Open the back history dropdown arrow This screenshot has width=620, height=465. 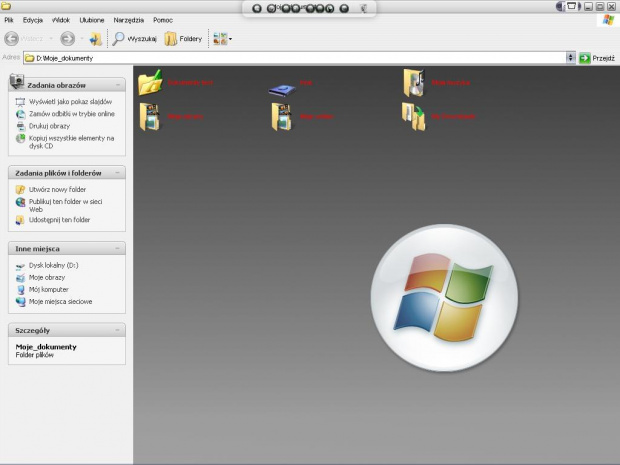51,39
